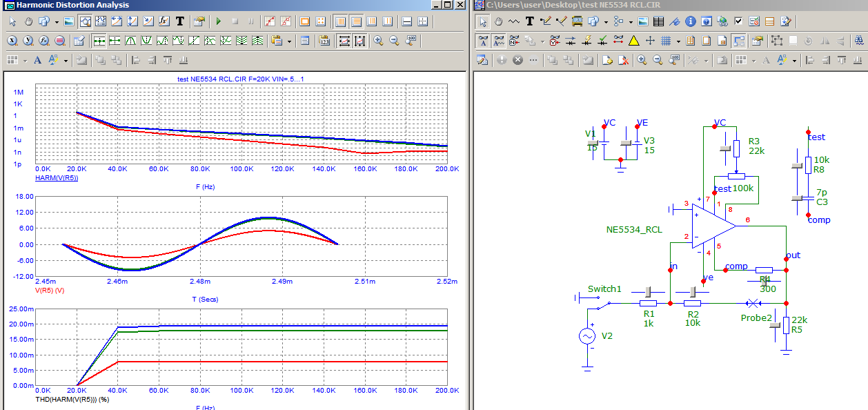Viewport: 868px width, 410px height.
Task: Toggle attribute text display in schematic
Action: click(499, 41)
